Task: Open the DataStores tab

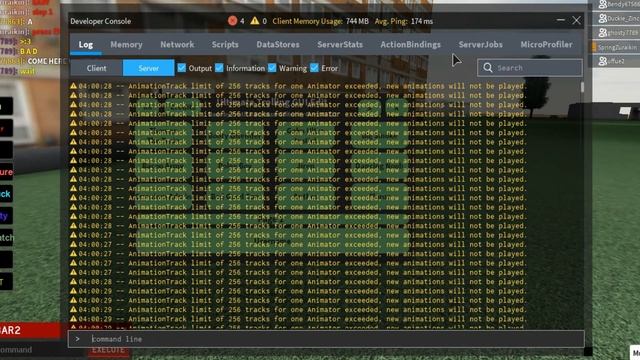Action: 278,44
